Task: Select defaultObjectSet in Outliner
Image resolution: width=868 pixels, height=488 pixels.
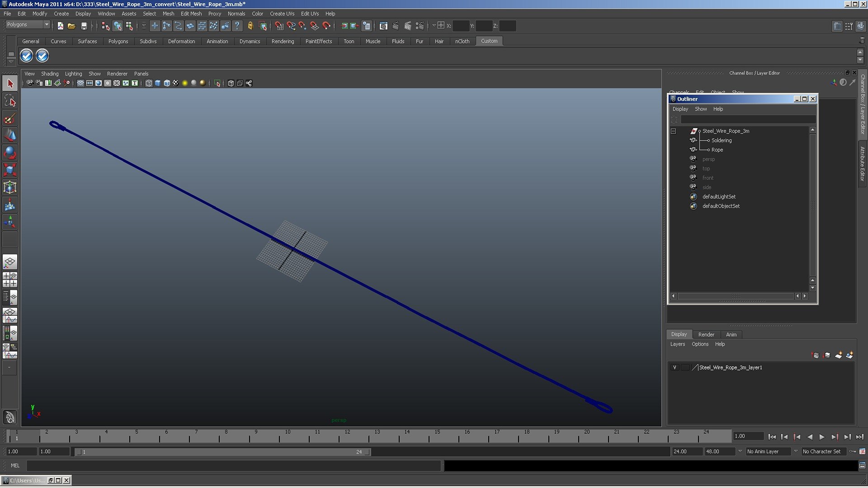Action: [x=721, y=206]
